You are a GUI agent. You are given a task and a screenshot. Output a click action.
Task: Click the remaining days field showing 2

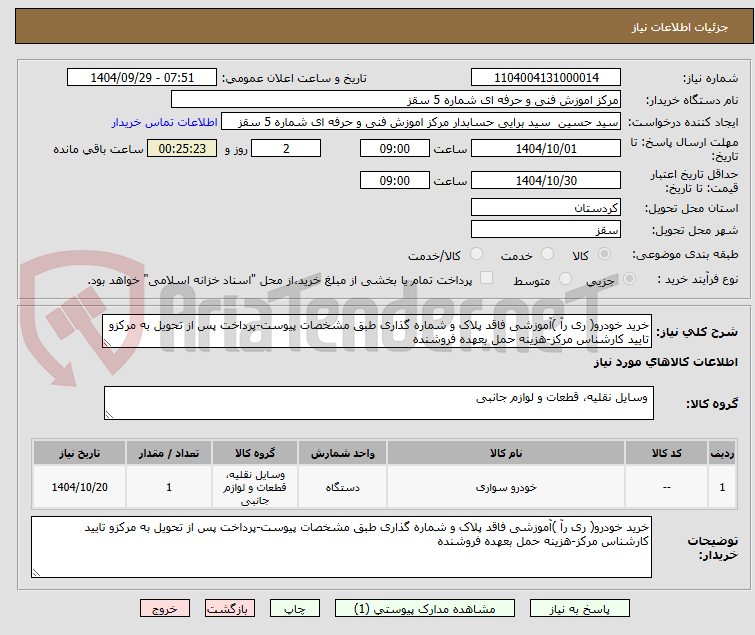(x=286, y=148)
